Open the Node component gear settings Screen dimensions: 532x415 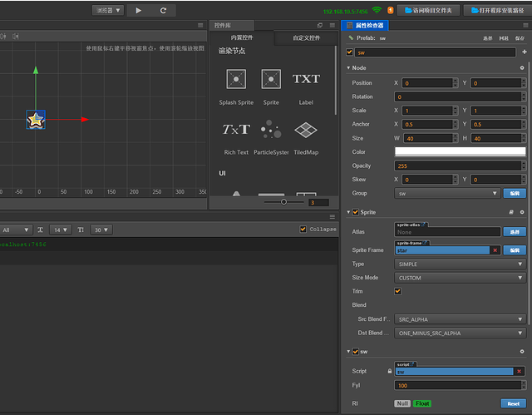[522, 67]
